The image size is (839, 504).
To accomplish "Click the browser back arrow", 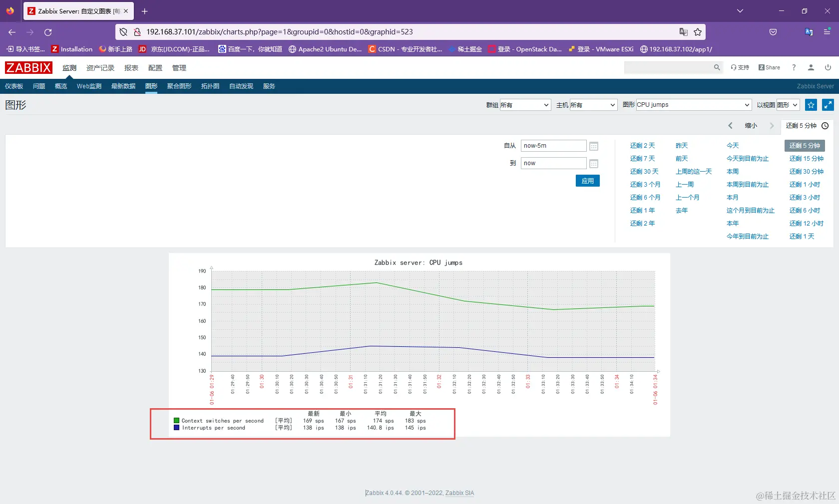I will (12, 32).
